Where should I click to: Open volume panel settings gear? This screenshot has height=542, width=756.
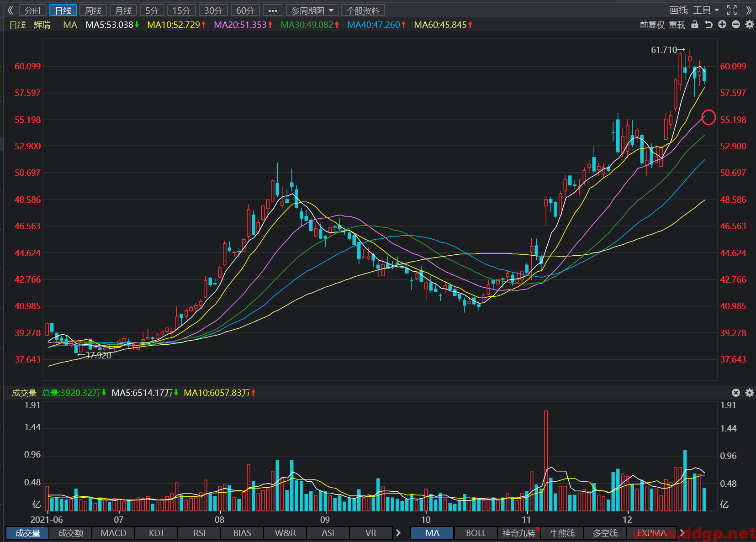750,393
